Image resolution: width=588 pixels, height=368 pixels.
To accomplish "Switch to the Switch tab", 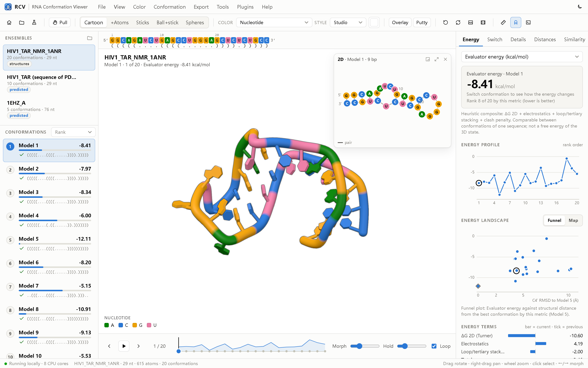I will pyautogui.click(x=494, y=39).
